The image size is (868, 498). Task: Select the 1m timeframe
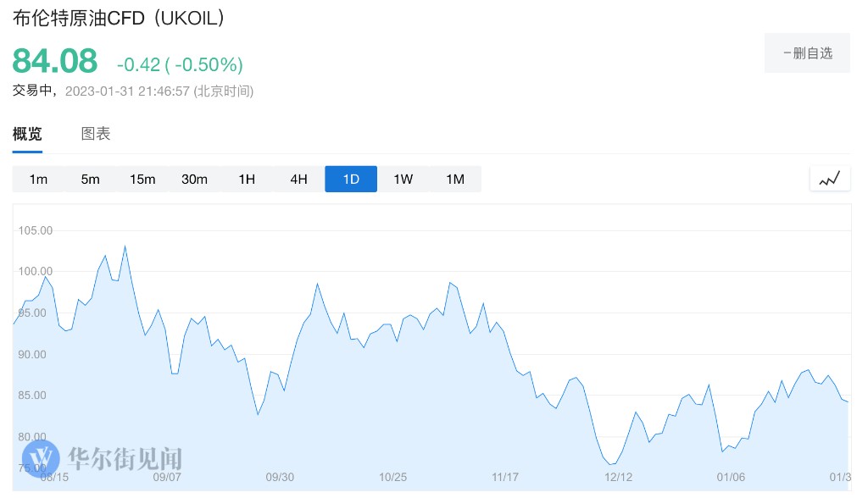38,179
